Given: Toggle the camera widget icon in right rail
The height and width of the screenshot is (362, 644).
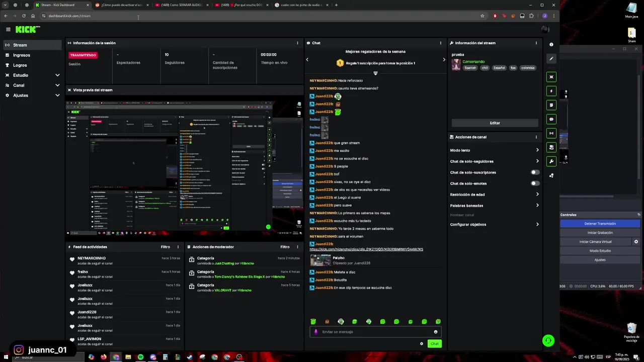Looking at the screenshot, I should (x=551, y=147).
